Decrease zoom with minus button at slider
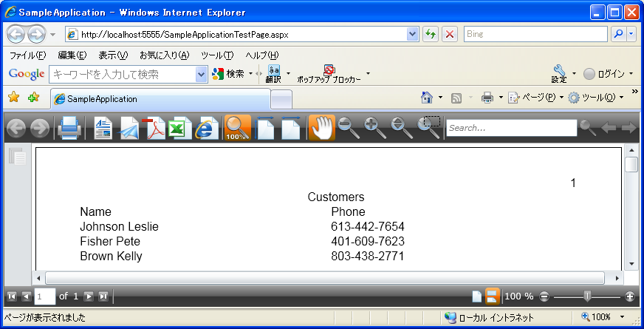This screenshot has height=329, width=644. tap(544, 296)
